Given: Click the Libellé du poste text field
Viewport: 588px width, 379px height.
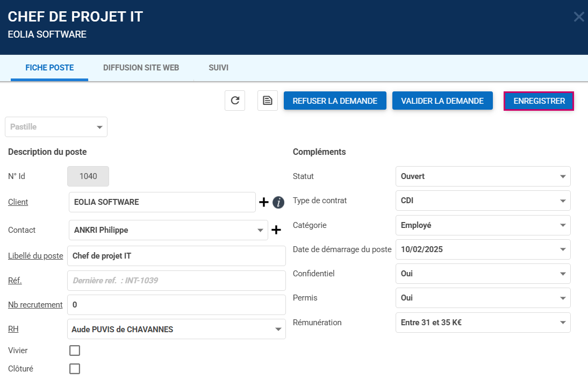Looking at the screenshot, I should [176, 256].
